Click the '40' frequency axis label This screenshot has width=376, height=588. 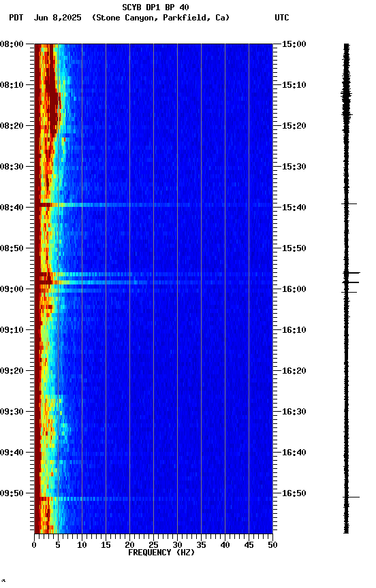(x=225, y=545)
